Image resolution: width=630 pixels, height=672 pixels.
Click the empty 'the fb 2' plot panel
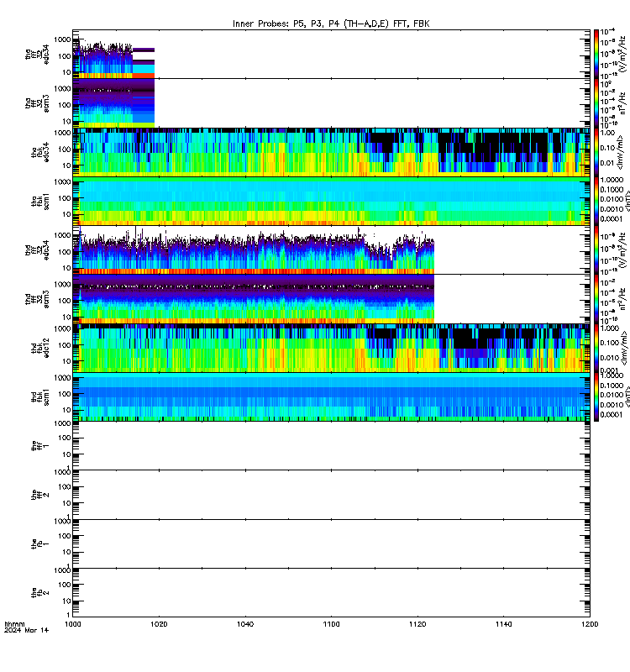coord(331,593)
